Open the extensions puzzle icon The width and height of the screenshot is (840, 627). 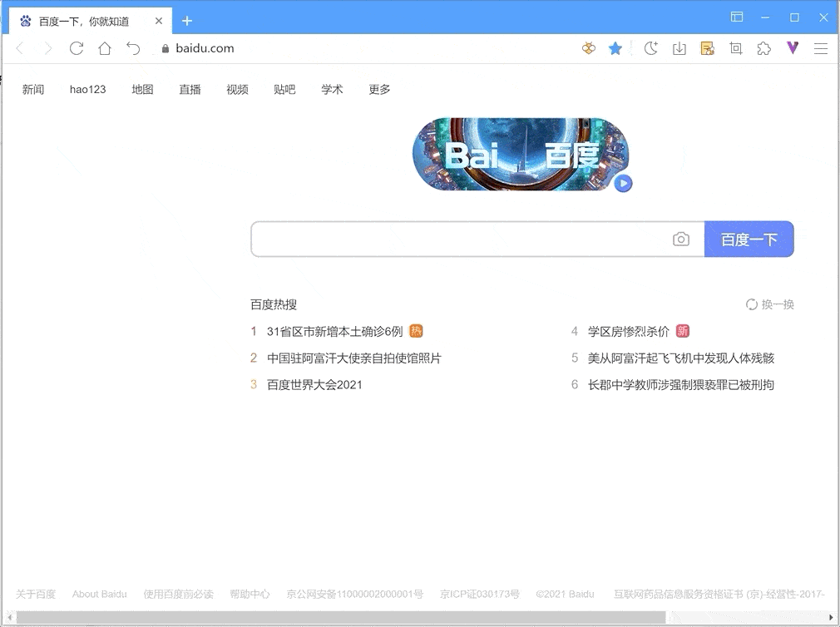click(764, 49)
